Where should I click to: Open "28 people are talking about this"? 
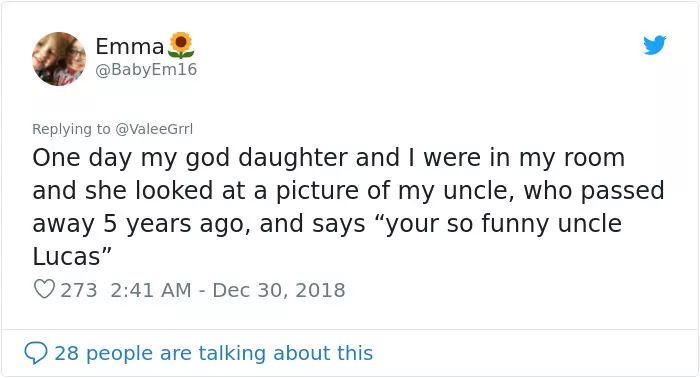tap(213, 353)
